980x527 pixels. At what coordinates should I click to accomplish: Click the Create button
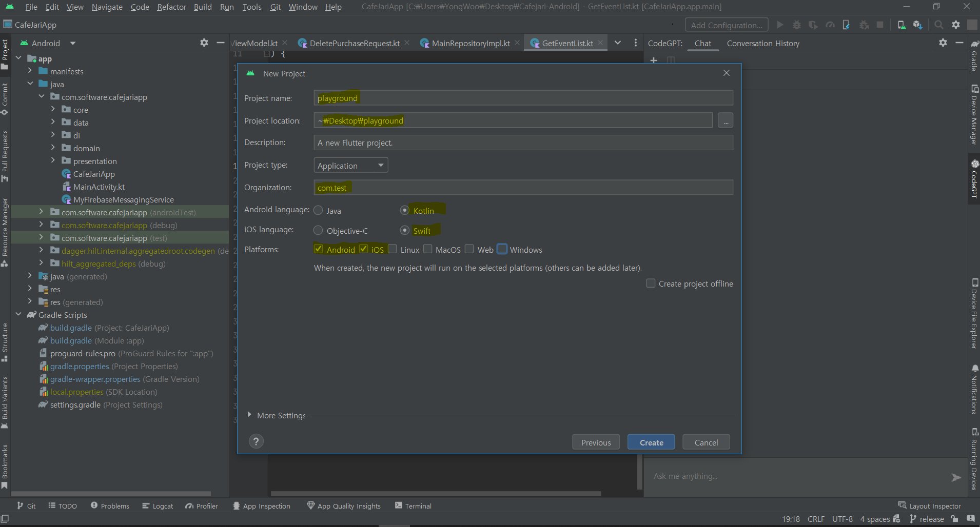coord(651,442)
